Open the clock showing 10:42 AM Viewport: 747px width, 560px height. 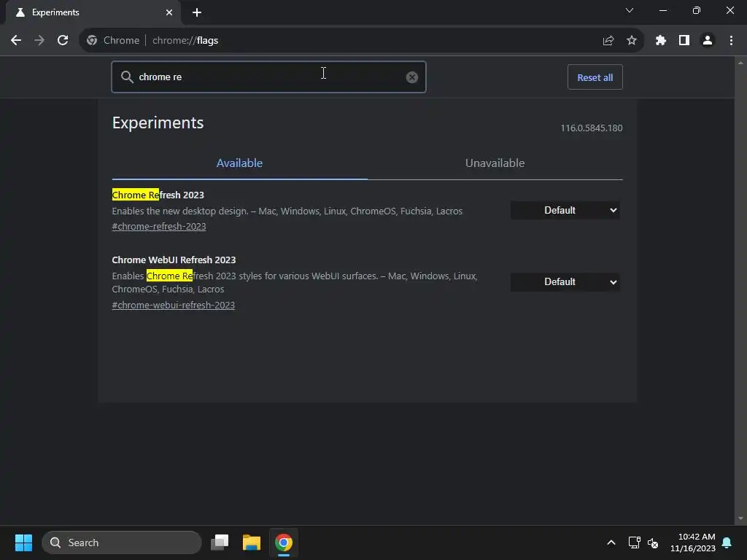[x=693, y=542]
